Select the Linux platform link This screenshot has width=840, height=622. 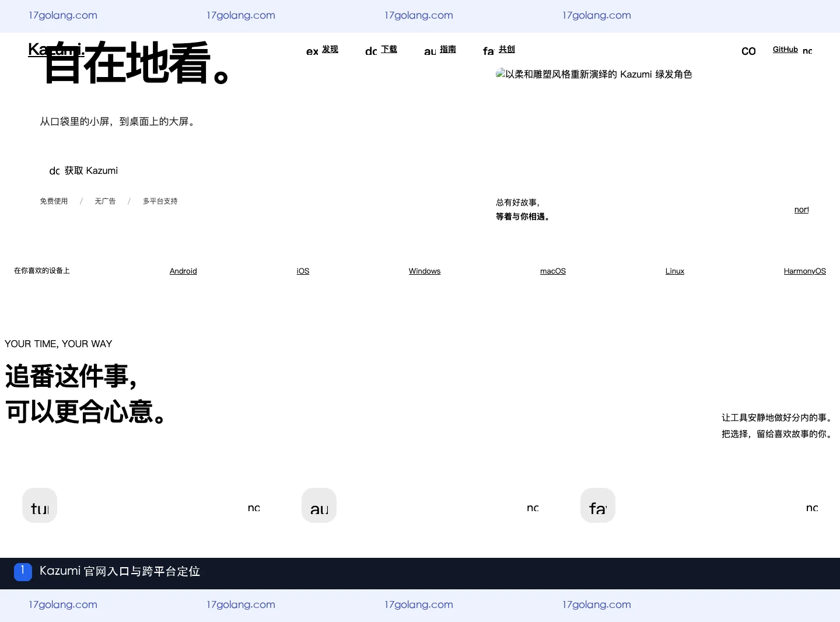pyautogui.click(x=675, y=271)
